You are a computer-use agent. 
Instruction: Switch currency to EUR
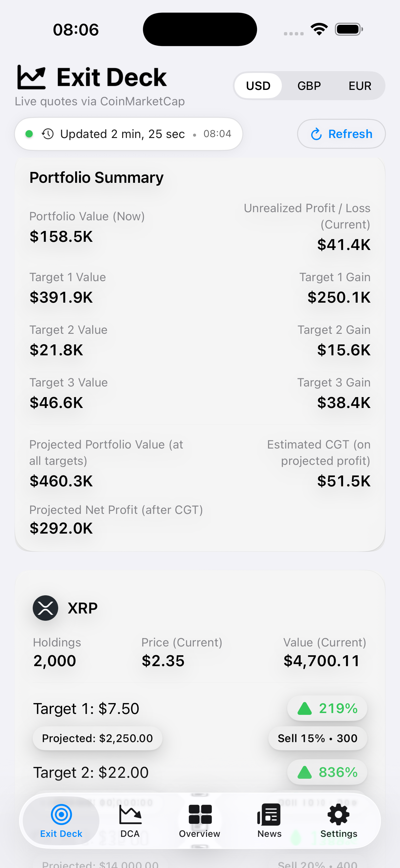coord(359,86)
